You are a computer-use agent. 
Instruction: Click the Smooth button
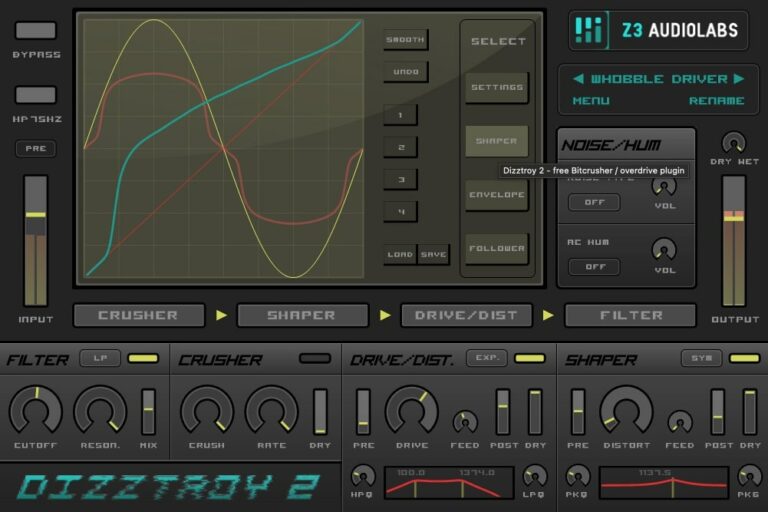click(405, 40)
